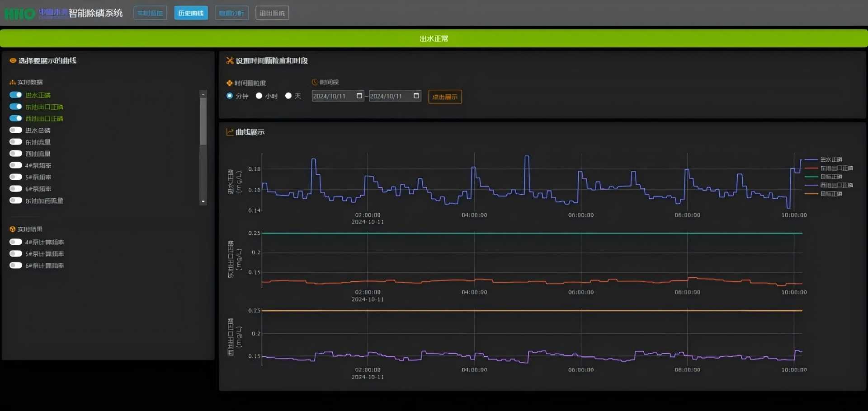The width and height of the screenshot is (868, 411).
Task: Click the HHO logo in the header
Action: click(20, 14)
